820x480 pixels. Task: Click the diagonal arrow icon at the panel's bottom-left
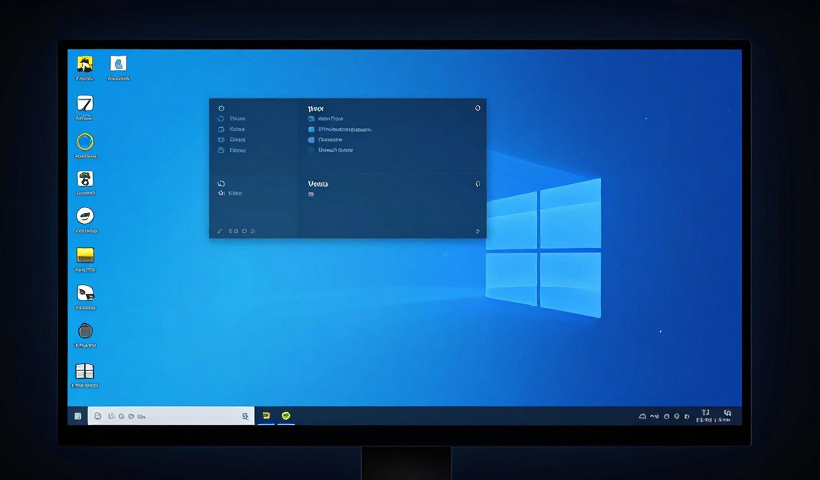tap(220, 231)
